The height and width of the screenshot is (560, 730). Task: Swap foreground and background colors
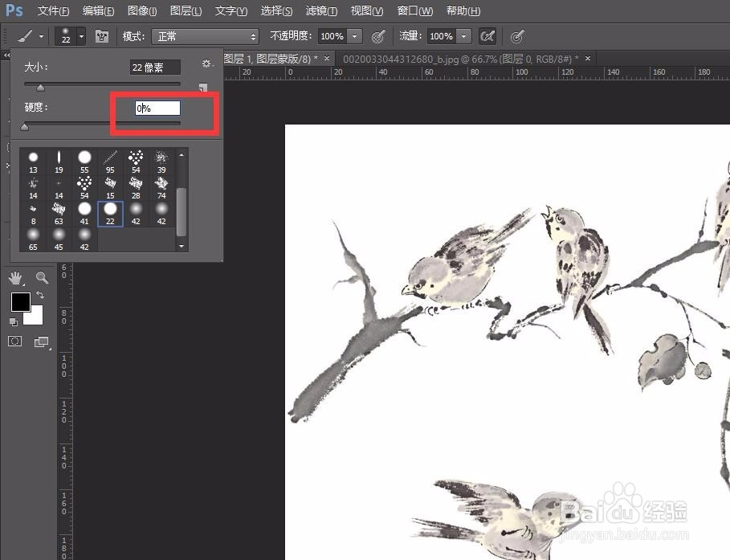[x=40, y=295]
